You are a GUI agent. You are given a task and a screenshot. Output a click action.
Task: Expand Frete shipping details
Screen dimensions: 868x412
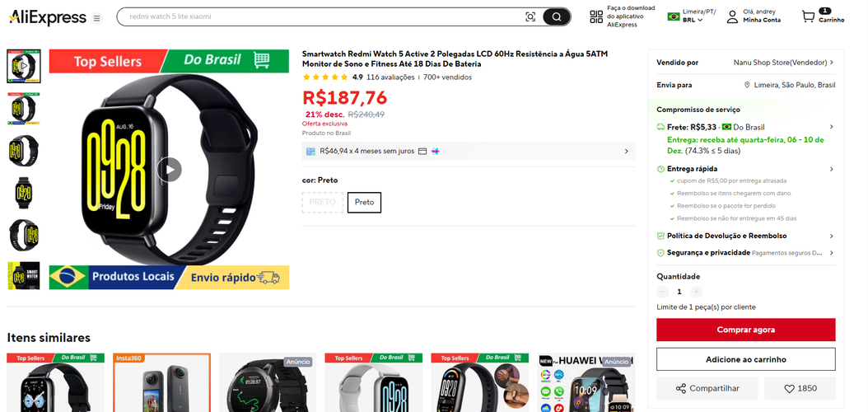click(831, 127)
